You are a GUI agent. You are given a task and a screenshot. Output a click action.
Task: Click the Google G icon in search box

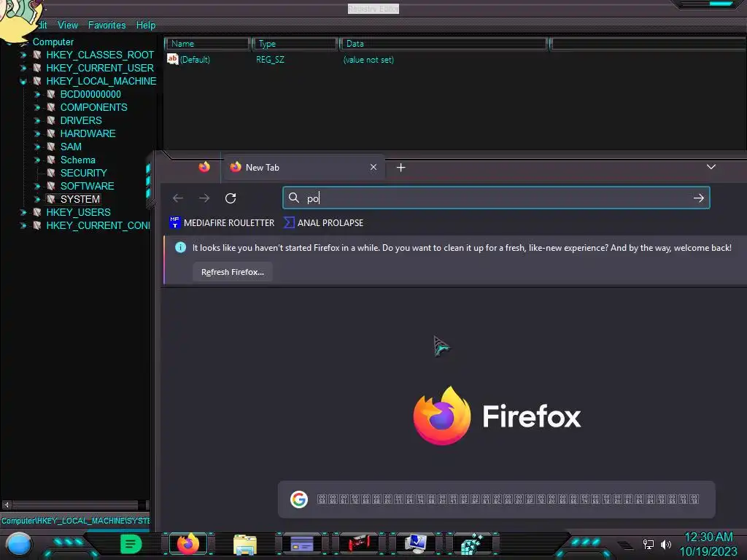pos(299,499)
